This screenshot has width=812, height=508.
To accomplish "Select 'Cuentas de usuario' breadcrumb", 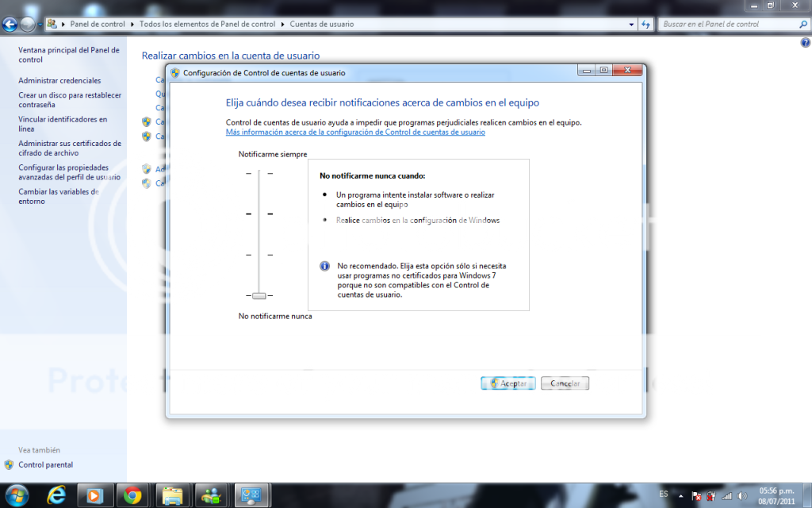I will (322, 25).
